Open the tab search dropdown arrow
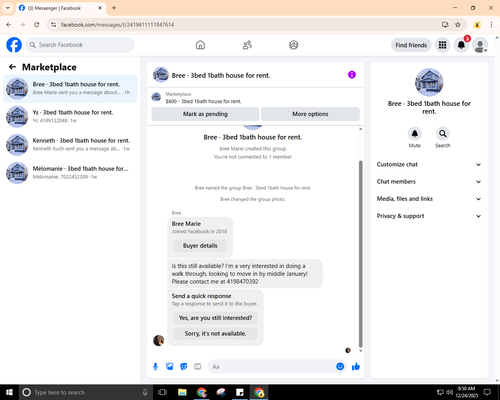Image resolution: width=500 pixels, height=400 pixels. (x=8, y=8)
